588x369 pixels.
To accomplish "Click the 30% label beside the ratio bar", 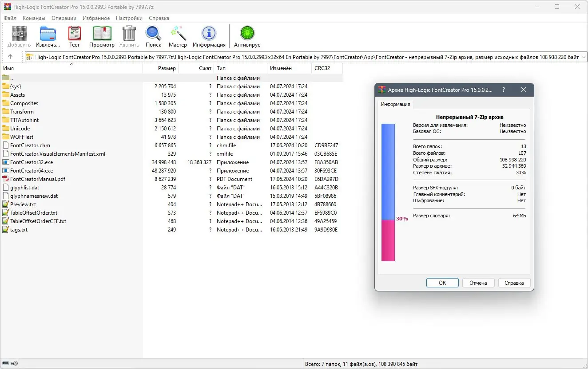I will pyautogui.click(x=402, y=219).
